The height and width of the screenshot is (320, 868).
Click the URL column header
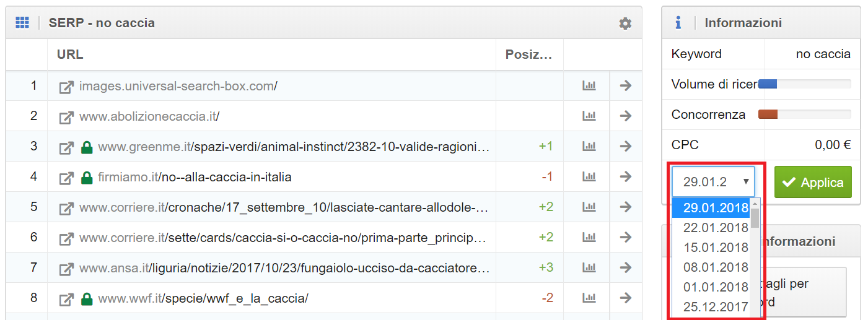click(70, 54)
